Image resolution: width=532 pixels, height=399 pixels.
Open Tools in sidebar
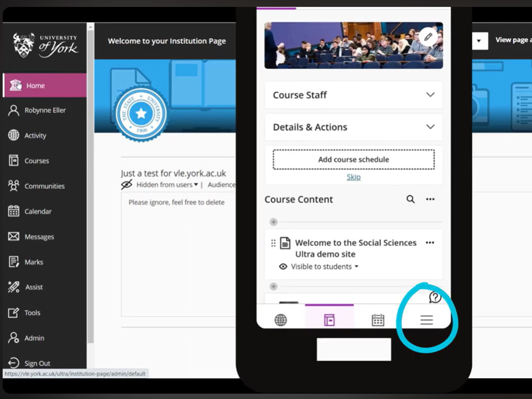pyautogui.click(x=45, y=312)
